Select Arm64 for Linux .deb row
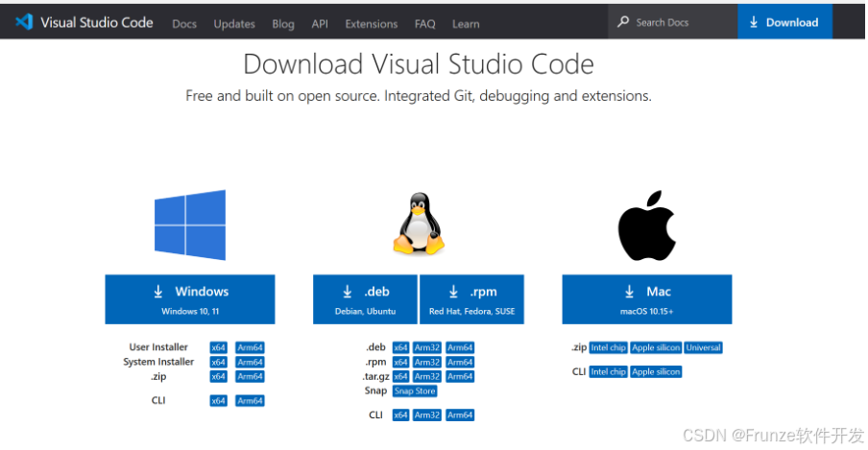The image size is (868, 450). [x=460, y=347]
